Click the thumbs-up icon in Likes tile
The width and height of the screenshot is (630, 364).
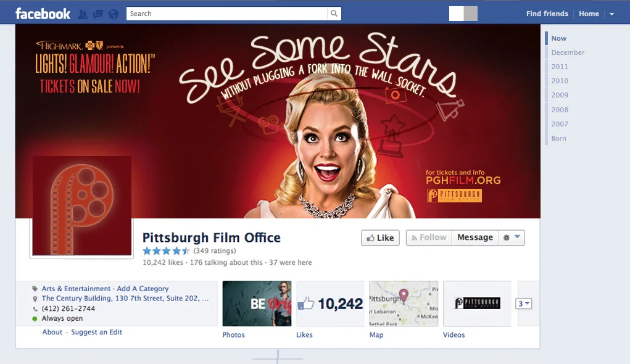point(306,304)
